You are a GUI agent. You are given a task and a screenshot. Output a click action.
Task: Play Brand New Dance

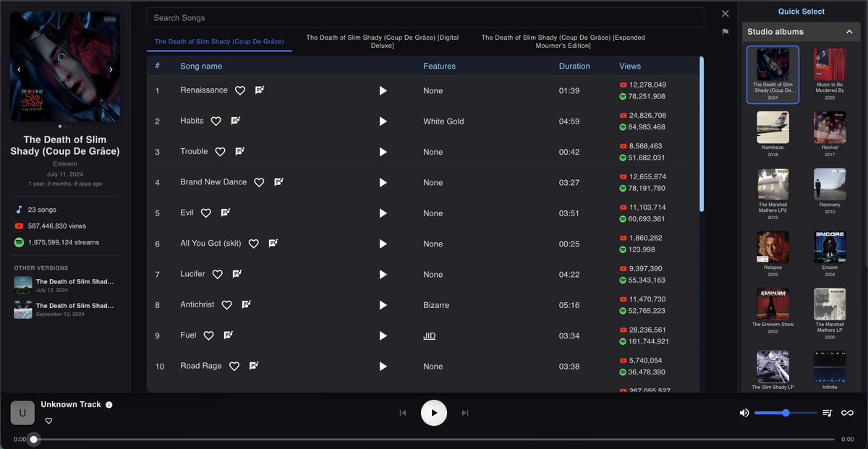coord(383,183)
